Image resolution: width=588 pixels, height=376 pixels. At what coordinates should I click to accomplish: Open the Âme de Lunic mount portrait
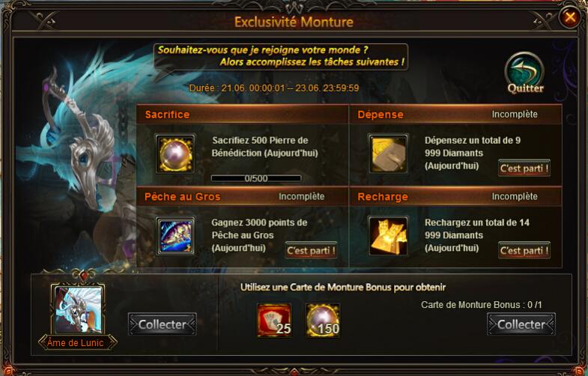coord(79,309)
